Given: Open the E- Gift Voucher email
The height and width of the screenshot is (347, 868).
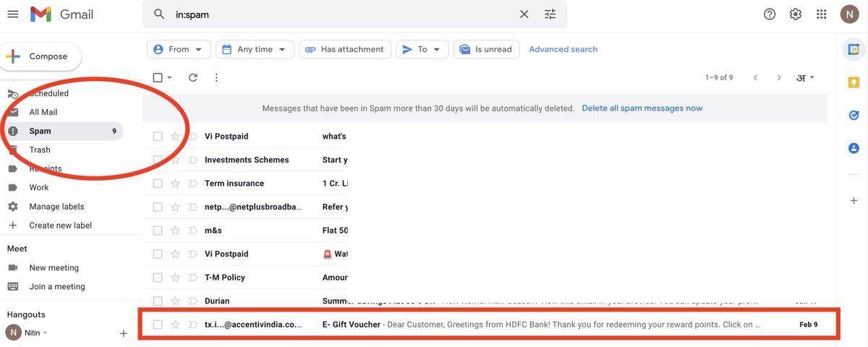Looking at the screenshot, I should [x=489, y=325].
